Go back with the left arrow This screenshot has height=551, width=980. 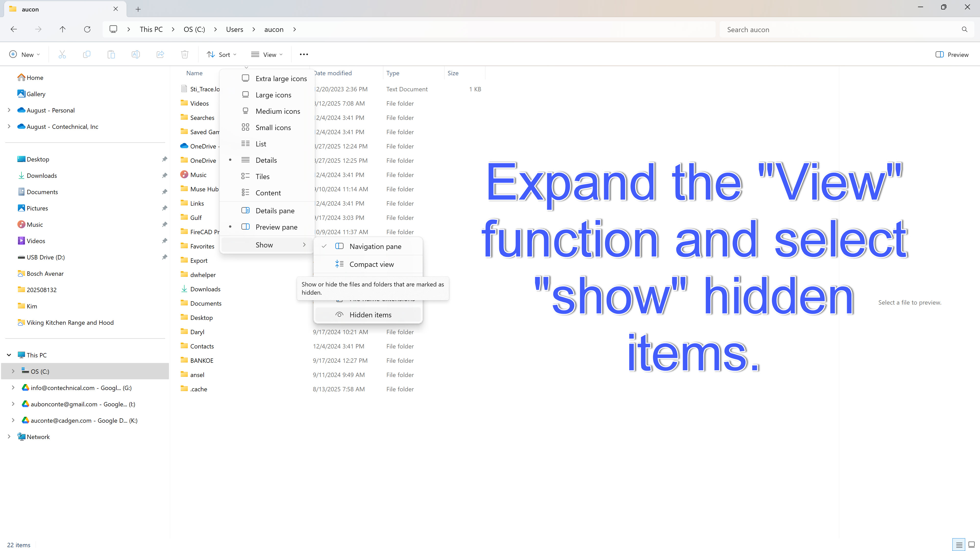click(14, 29)
